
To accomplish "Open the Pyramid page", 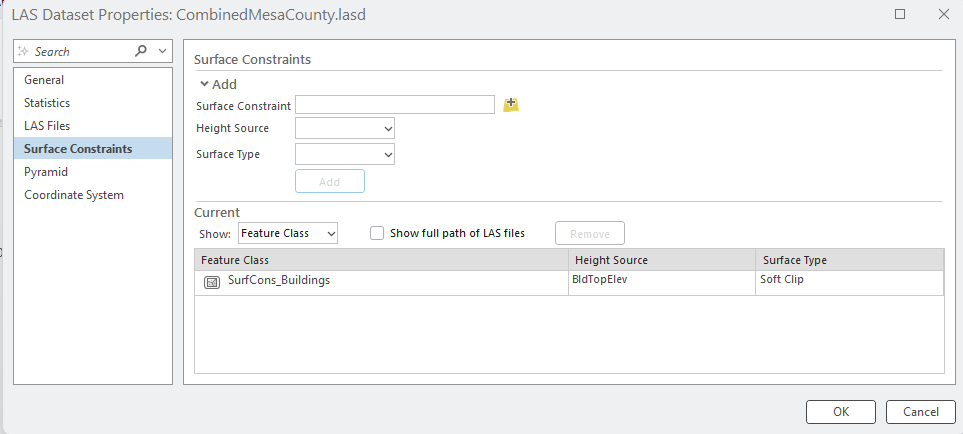I will (93, 172).
